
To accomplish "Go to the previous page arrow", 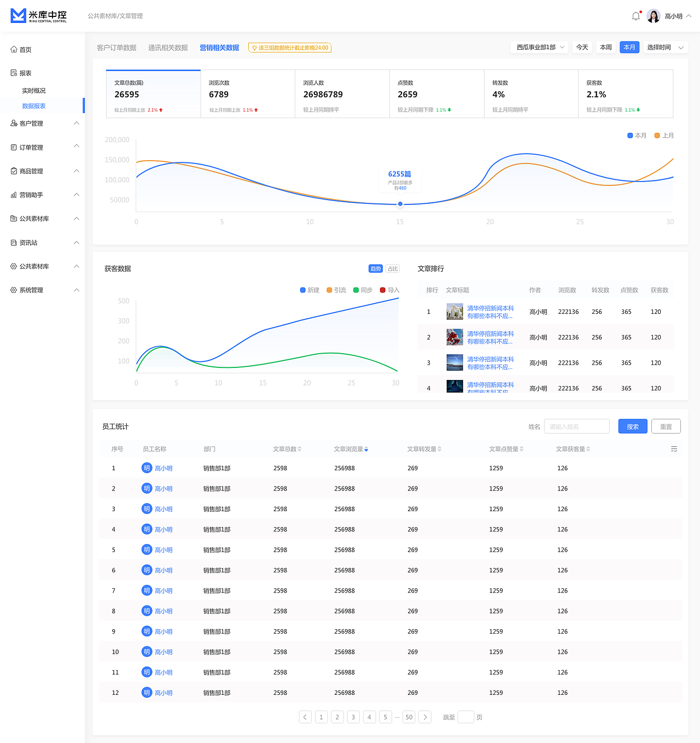I will point(305,717).
